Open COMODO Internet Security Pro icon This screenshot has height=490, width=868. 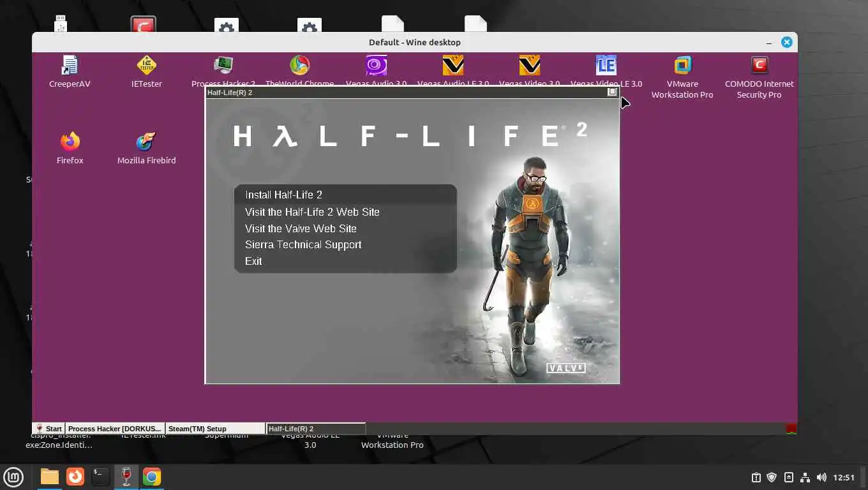(x=759, y=77)
